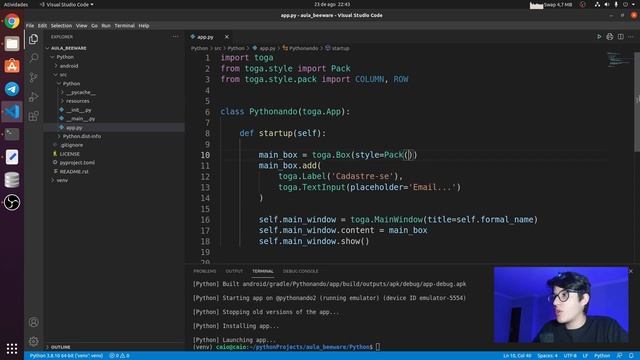The height and width of the screenshot is (360, 640).
Task: Open the Selection menu
Action: pyautogui.click(x=61, y=26)
